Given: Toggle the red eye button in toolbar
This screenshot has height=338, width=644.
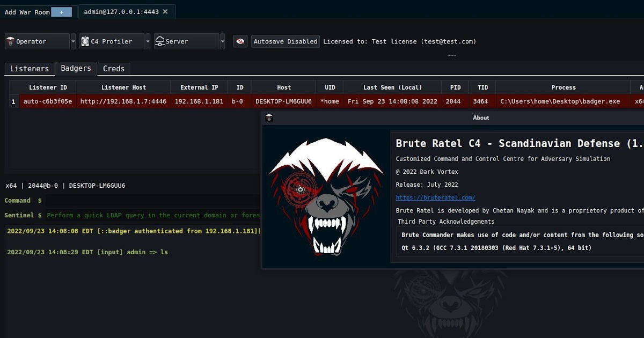Looking at the screenshot, I should pyautogui.click(x=240, y=41).
